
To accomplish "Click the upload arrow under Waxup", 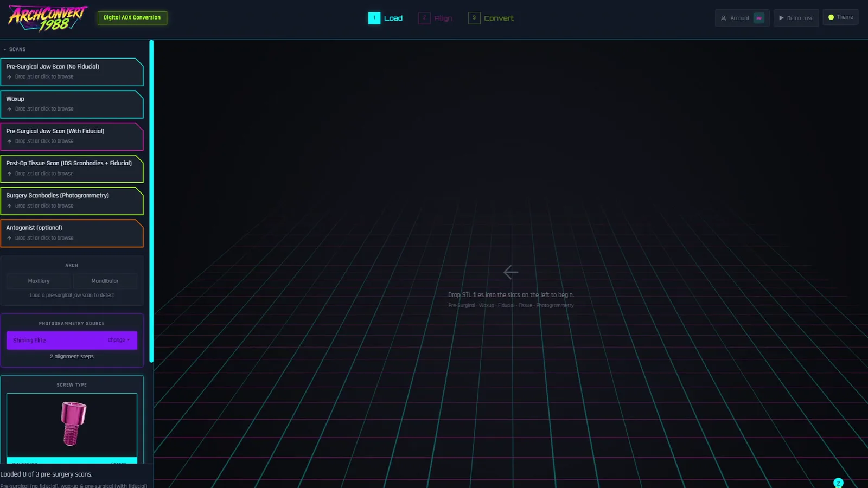I will coord(9,109).
